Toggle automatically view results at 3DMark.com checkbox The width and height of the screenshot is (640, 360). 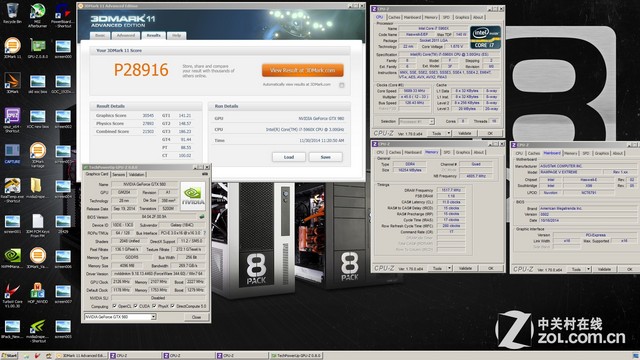[x=342, y=85]
